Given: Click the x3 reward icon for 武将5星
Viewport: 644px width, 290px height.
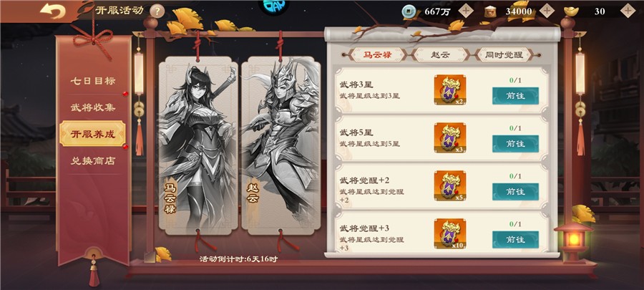Looking at the screenshot, I should coord(450,138).
